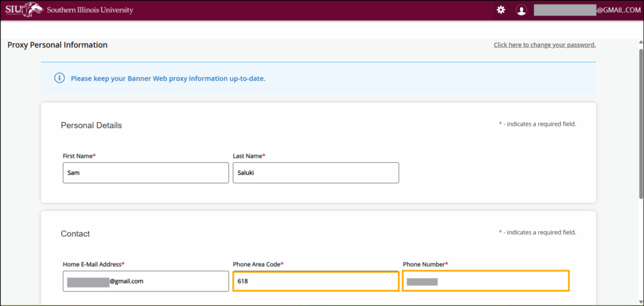Click the Personal Details section heading
The image size is (644, 306).
91,126
